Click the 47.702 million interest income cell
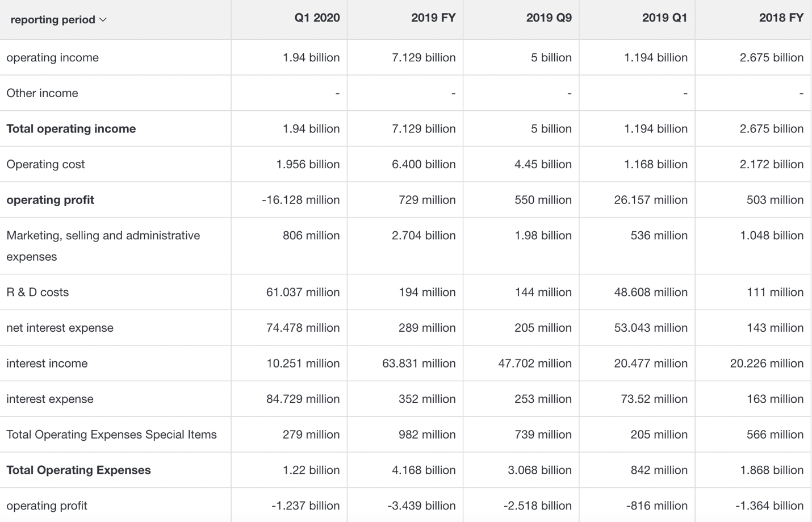The height and width of the screenshot is (522, 812). (x=534, y=364)
